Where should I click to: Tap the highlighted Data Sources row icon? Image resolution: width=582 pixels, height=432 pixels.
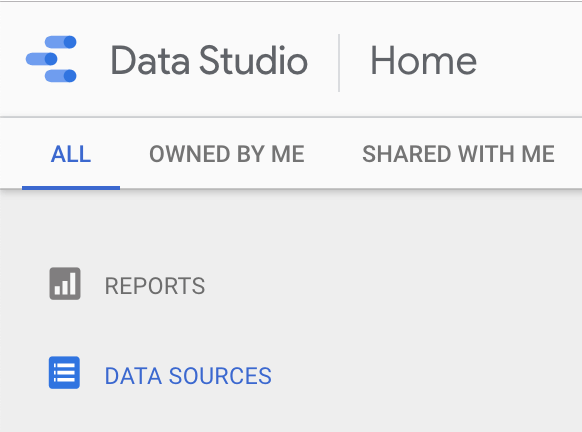(64, 373)
